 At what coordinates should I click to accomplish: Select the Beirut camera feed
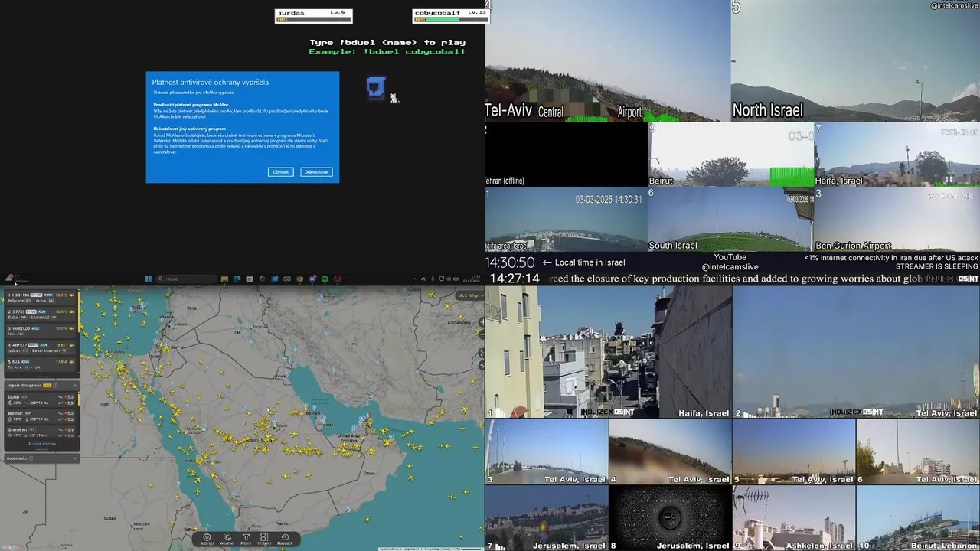click(x=731, y=155)
